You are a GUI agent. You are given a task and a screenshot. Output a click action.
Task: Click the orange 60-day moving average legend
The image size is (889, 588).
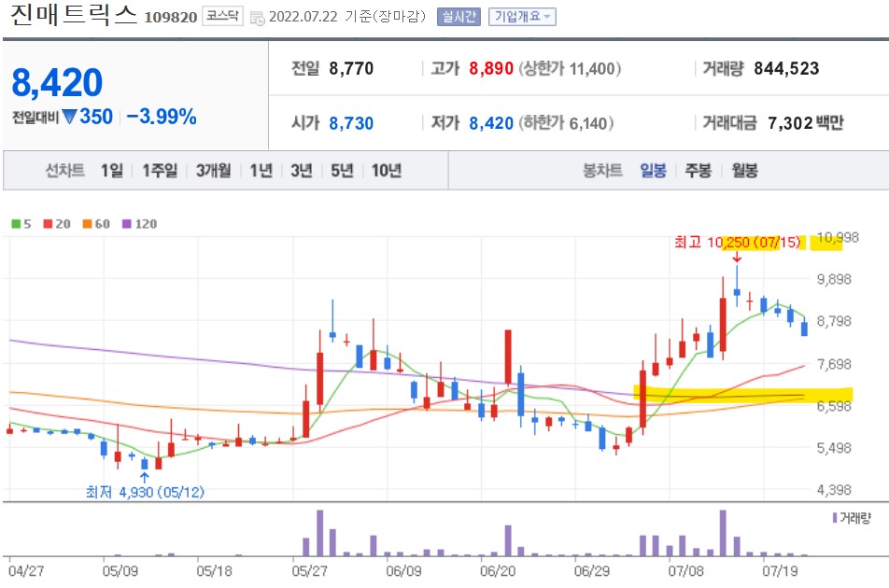[x=96, y=224]
